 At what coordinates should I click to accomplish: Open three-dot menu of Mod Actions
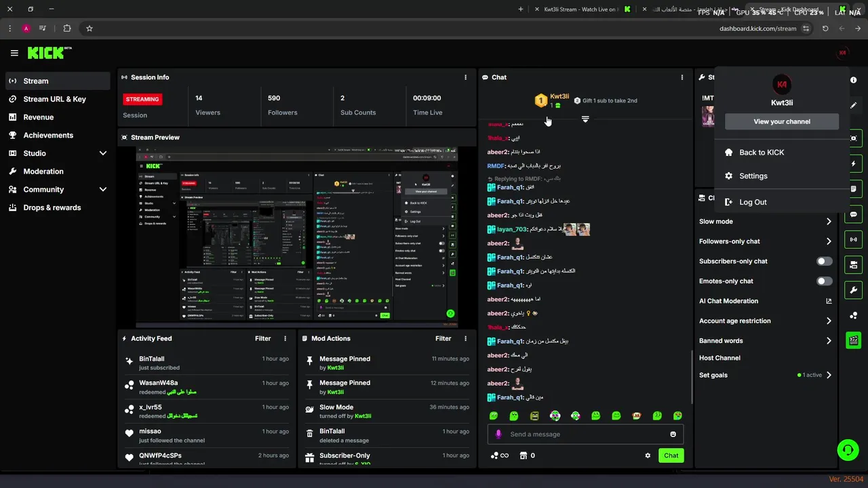click(x=465, y=338)
